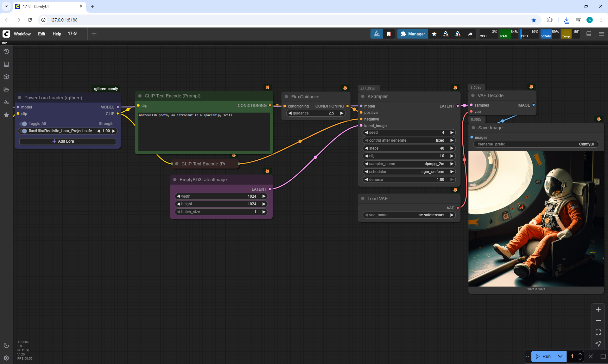Open the workflows folder sidebar icon
608x364 pixels.
6,89
